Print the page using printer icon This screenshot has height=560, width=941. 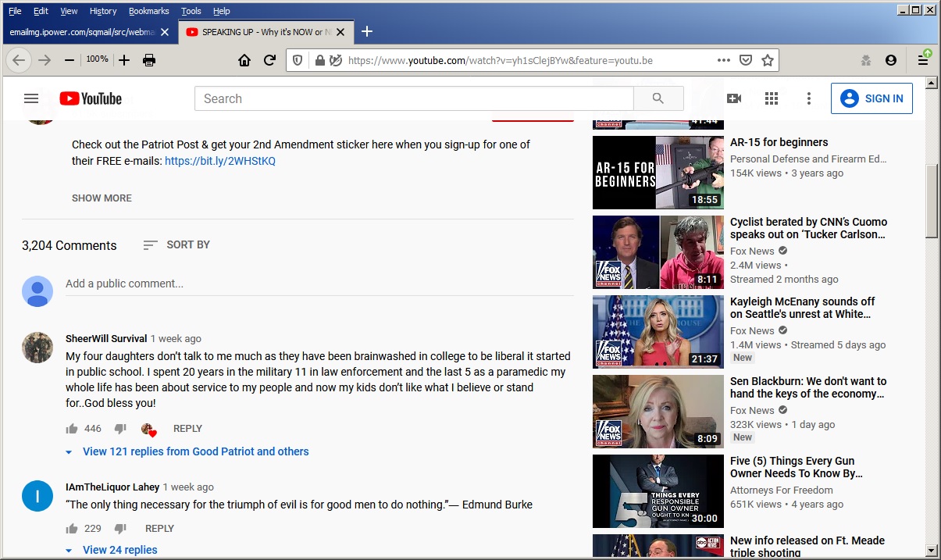point(149,60)
